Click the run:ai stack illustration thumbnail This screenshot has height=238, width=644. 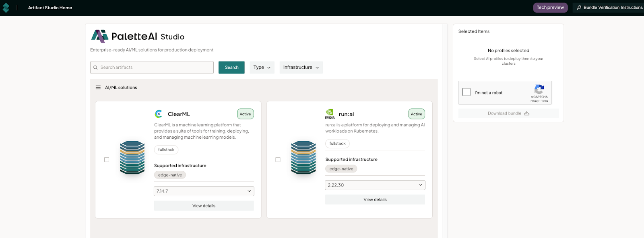[x=303, y=158]
